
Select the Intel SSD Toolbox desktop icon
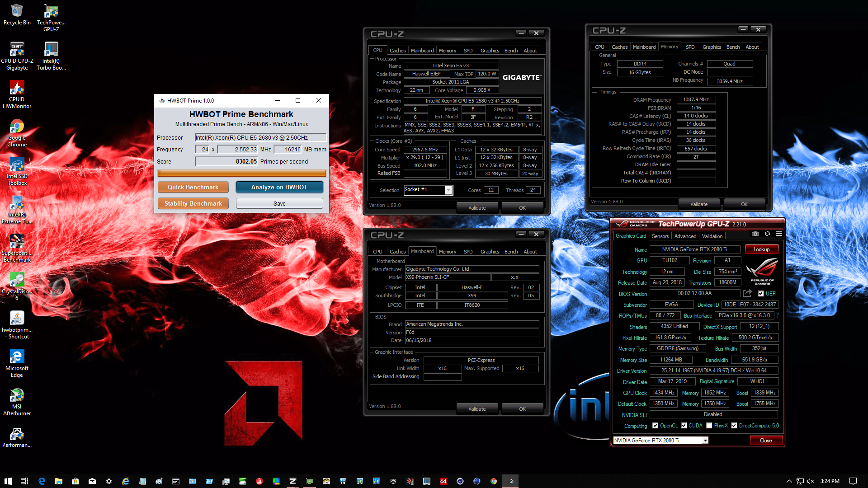[17, 172]
